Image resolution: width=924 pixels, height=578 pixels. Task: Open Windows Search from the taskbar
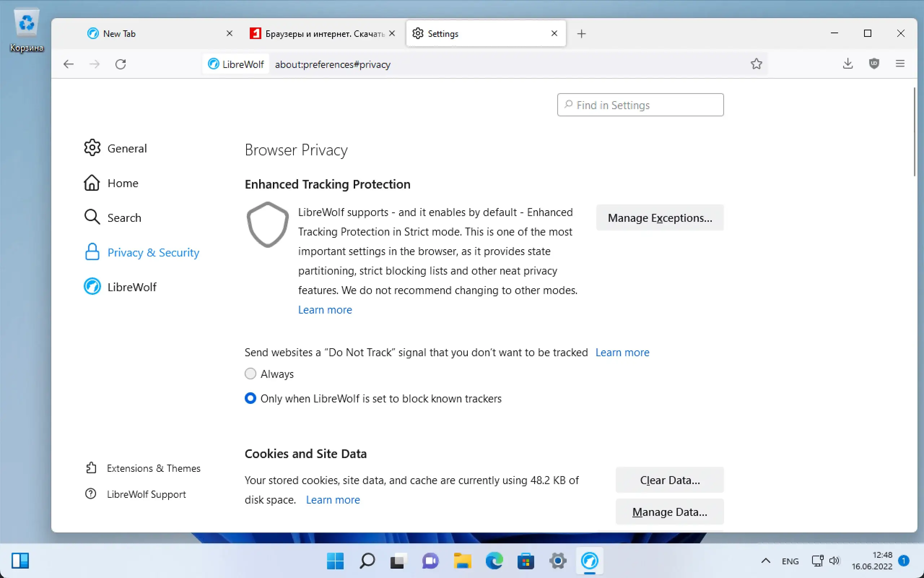pos(367,561)
